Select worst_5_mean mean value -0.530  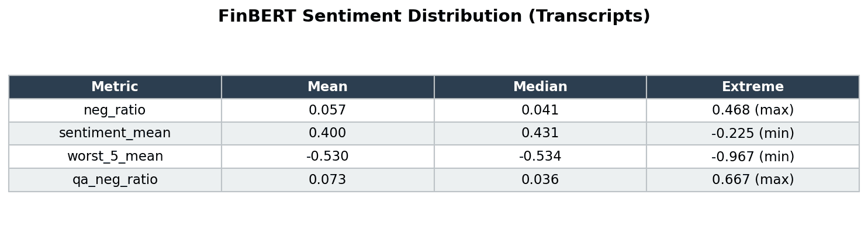point(327,157)
